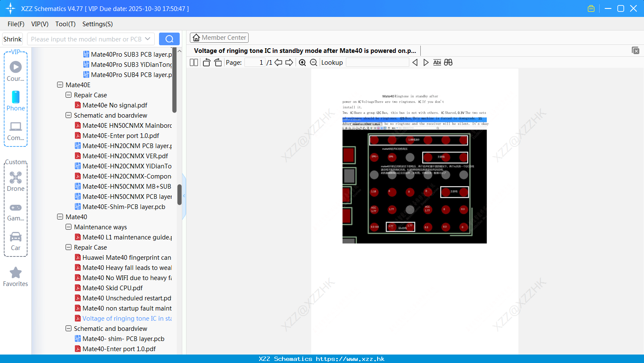644x363 pixels.
Task: Collapse Mate40 Schematic and boardview folder
Action: 69,328
